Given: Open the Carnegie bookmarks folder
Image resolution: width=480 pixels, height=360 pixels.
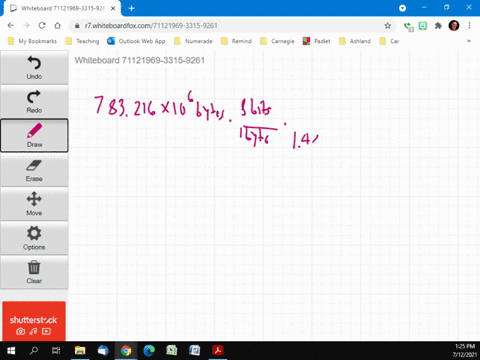Looking at the screenshot, I should (278, 41).
